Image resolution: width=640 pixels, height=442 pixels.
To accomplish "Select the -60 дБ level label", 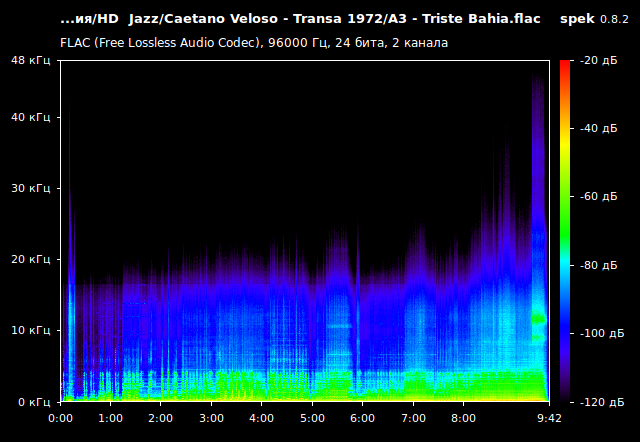I will (x=596, y=197).
